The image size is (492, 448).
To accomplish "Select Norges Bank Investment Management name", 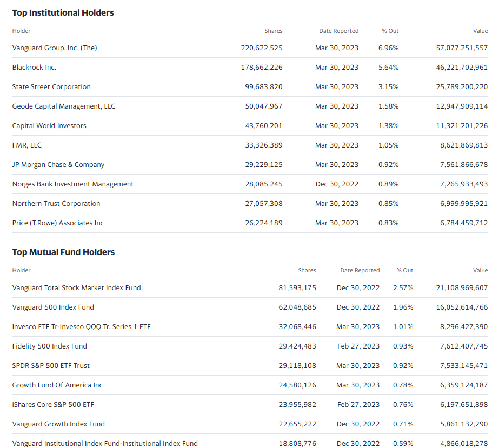I will [73, 184].
